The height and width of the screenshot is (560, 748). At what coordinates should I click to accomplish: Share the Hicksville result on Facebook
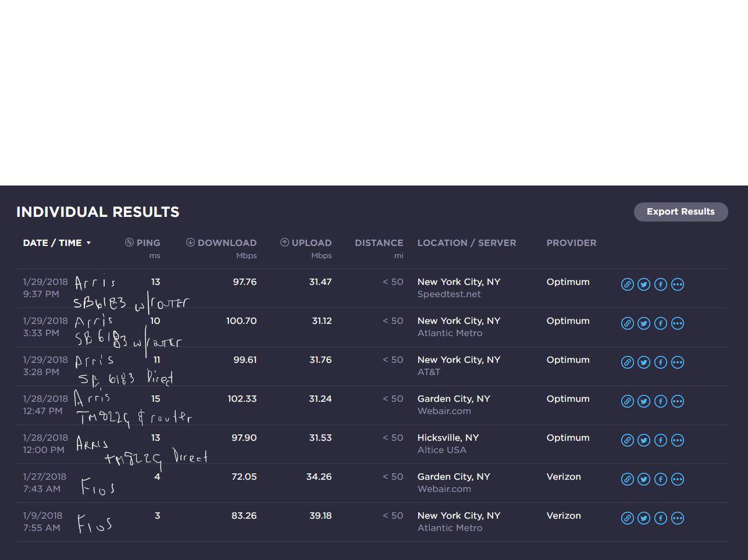tap(661, 440)
